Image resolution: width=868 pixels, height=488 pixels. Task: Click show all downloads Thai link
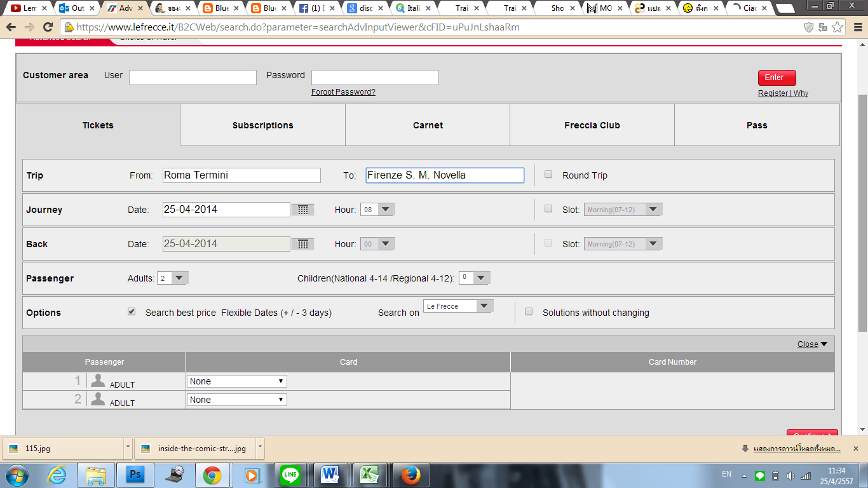(x=797, y=449)
